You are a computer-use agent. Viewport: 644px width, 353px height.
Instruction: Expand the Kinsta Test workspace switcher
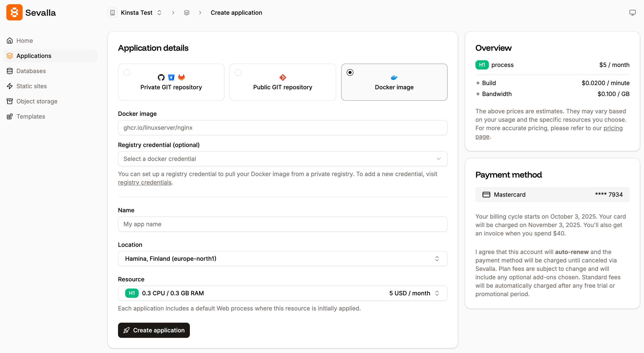coord(159,12)
